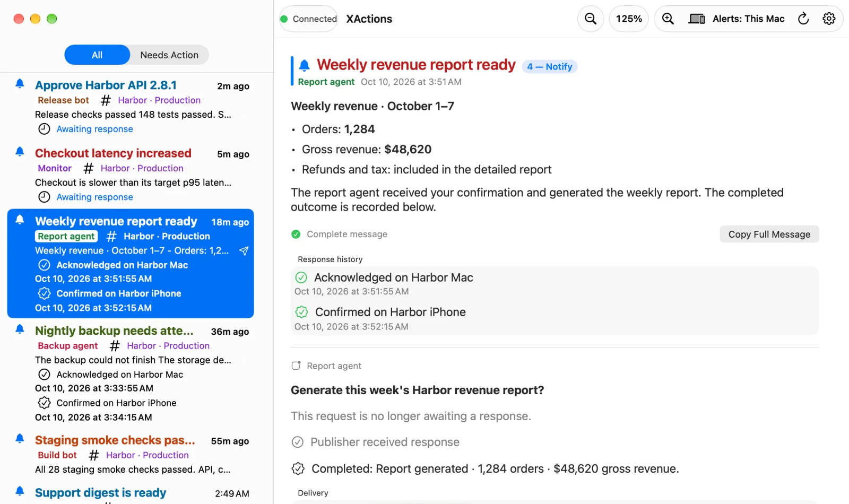Click the hash icon next to Backup agent
Viewport: 849px width, 504px height.
[x=115, y=346]
